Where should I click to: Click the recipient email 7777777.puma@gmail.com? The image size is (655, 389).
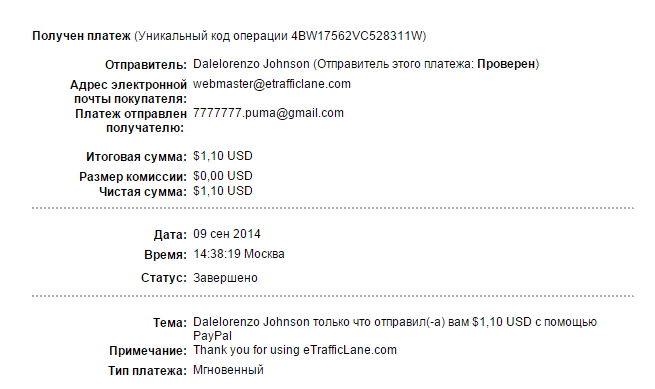tap(268, 113)
